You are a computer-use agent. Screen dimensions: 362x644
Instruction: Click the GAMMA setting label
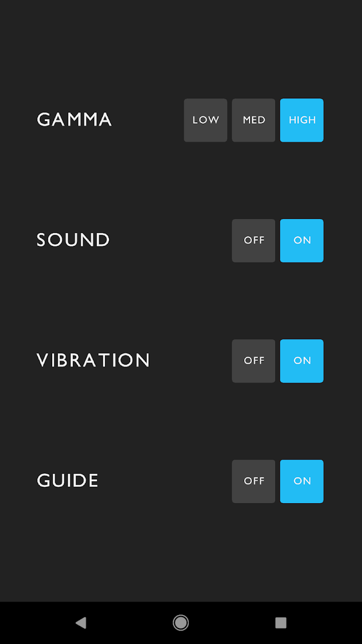click(x=74, y=120)
